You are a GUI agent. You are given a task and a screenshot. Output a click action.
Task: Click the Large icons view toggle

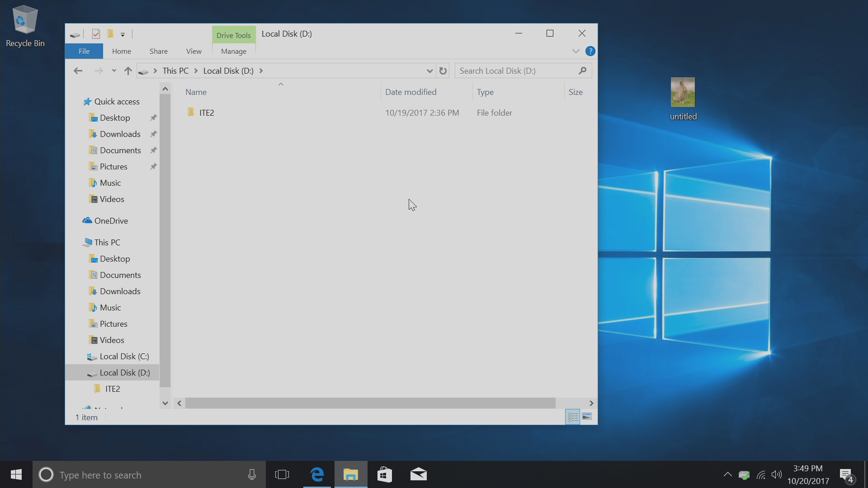587,417
